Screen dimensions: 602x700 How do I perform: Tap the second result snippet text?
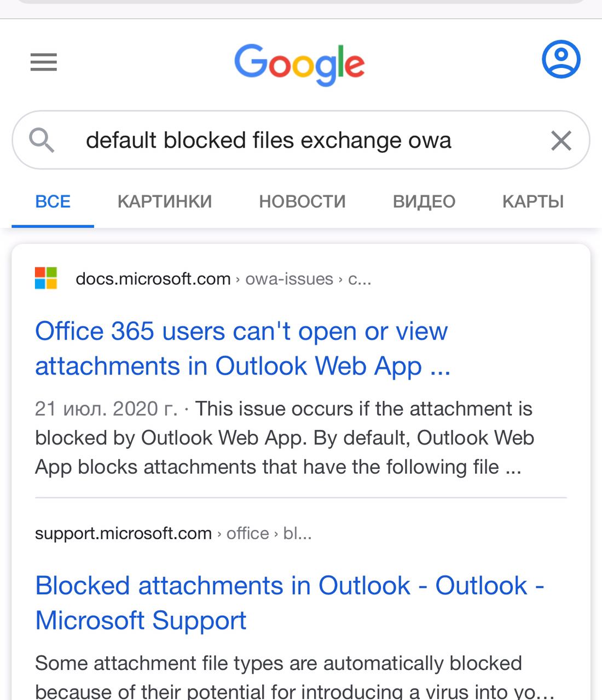coord(294,677)
